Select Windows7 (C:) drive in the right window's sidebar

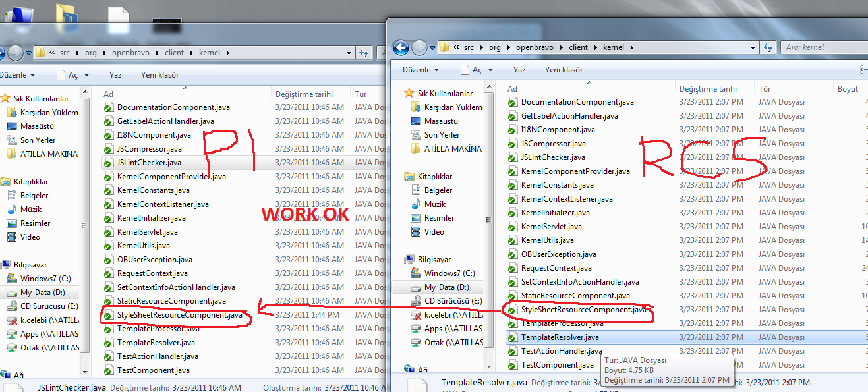[x=443, y=273]
